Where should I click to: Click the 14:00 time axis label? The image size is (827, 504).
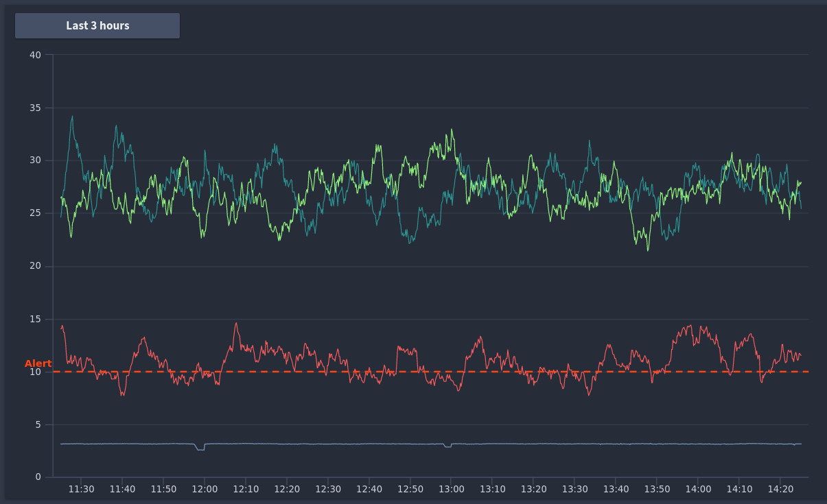coord(698,490)
